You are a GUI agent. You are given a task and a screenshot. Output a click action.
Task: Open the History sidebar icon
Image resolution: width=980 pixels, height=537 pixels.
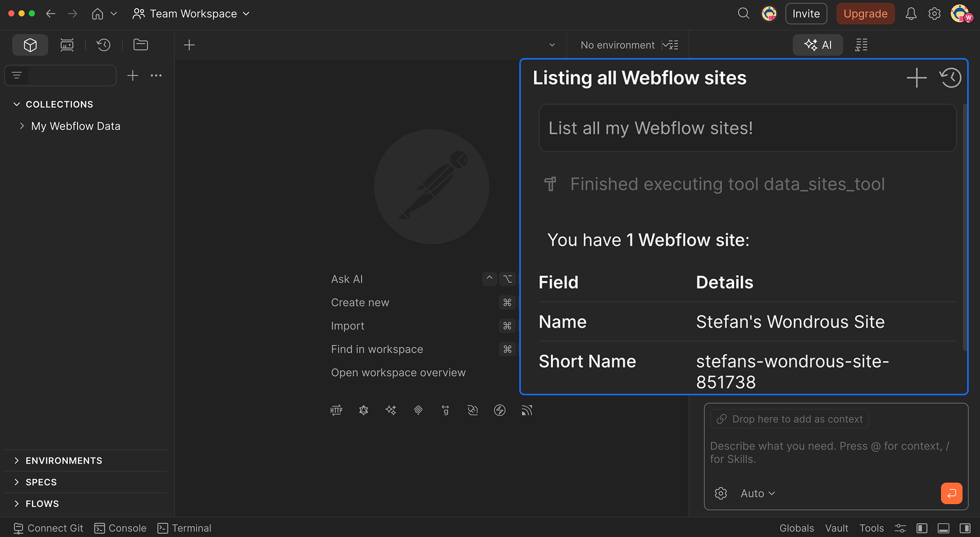[x=104, y=45]
